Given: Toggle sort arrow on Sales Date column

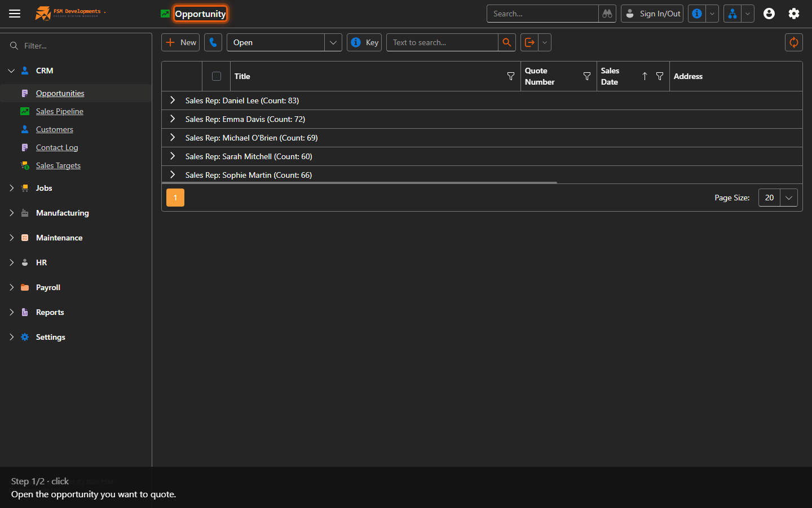Looking at the screenshot, I should pos(645,76).
